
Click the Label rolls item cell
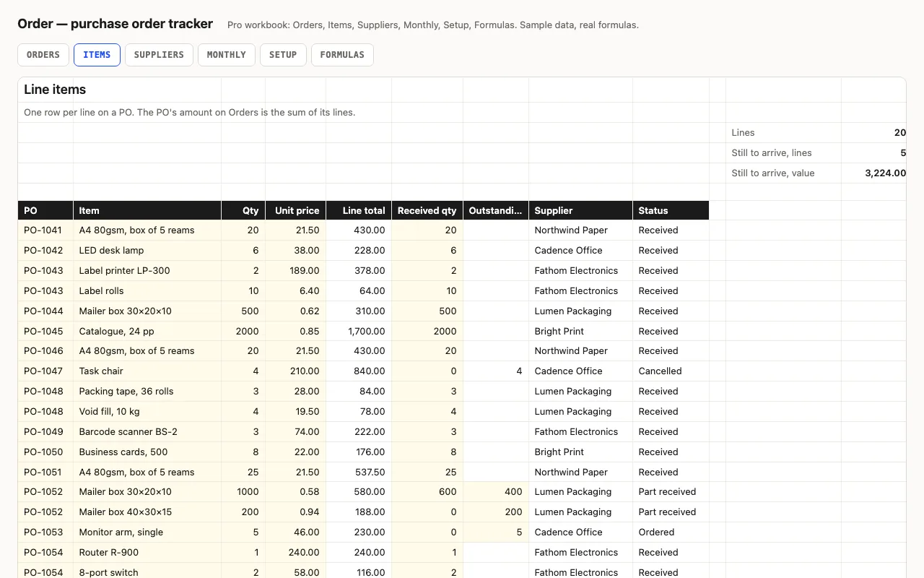click(x=147, y=291)
